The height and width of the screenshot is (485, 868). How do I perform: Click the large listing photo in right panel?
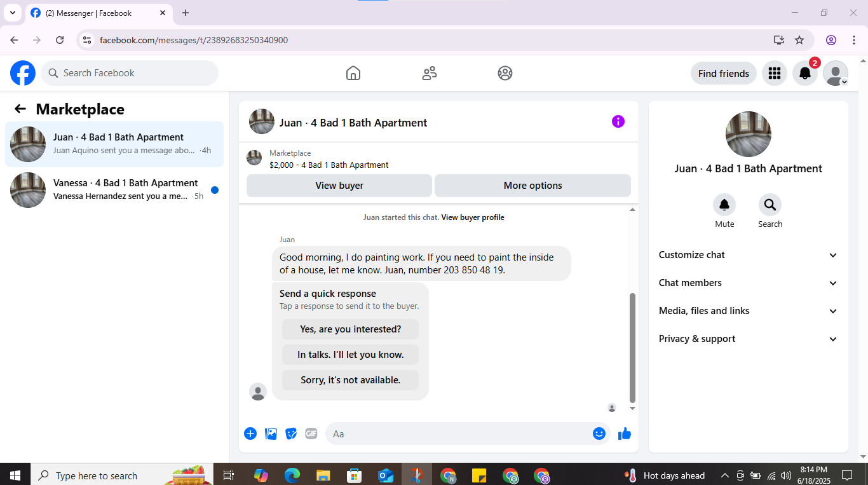pyautogui.click(x=749, y=134)
